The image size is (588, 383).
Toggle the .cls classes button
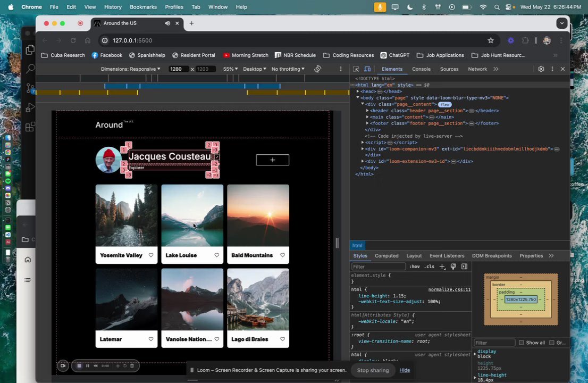point(429,267)
